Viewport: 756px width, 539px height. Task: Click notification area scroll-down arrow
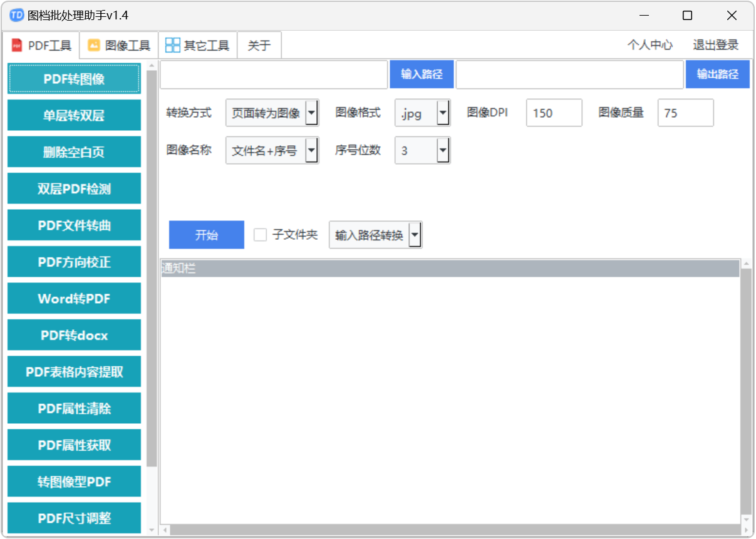[x=745, y=520]
